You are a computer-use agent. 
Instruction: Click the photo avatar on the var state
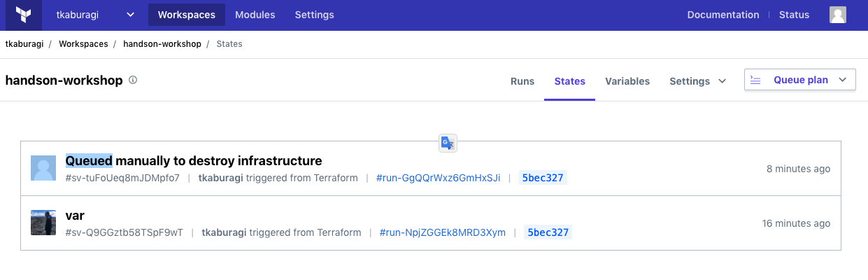coord(43,223)
